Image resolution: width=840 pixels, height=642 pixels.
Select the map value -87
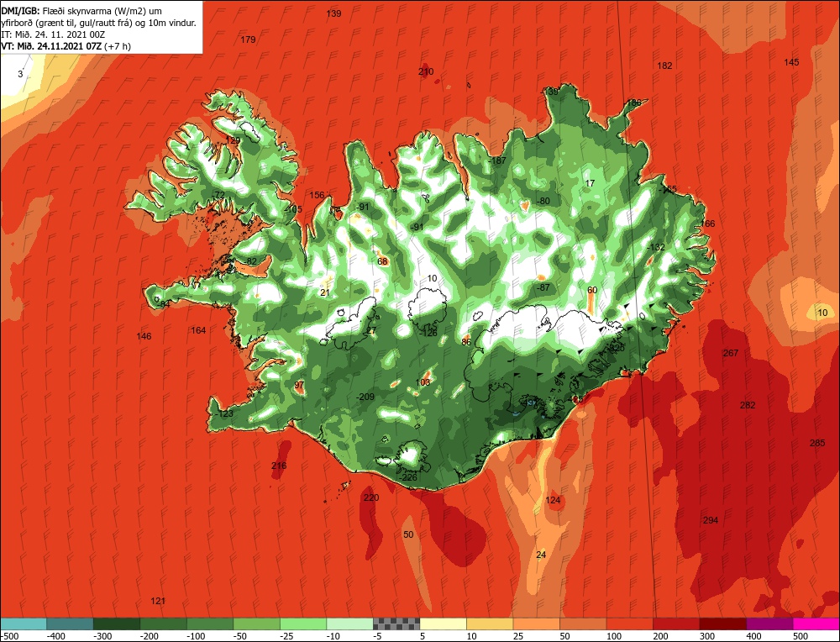click(543, 287)
